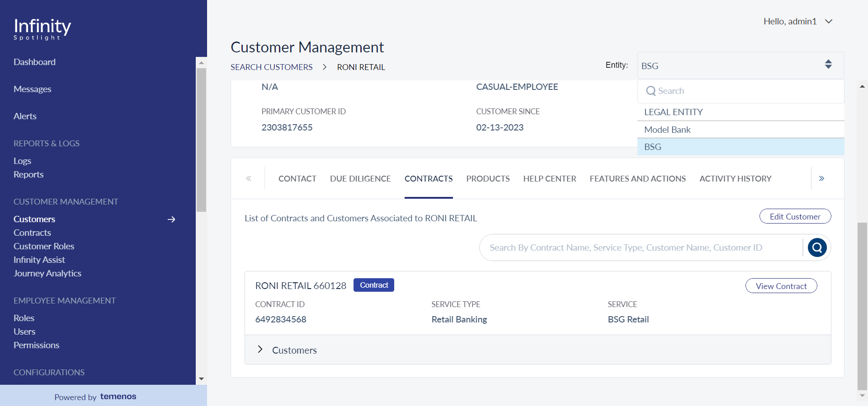Open the Activity History tab

(735, 179)
